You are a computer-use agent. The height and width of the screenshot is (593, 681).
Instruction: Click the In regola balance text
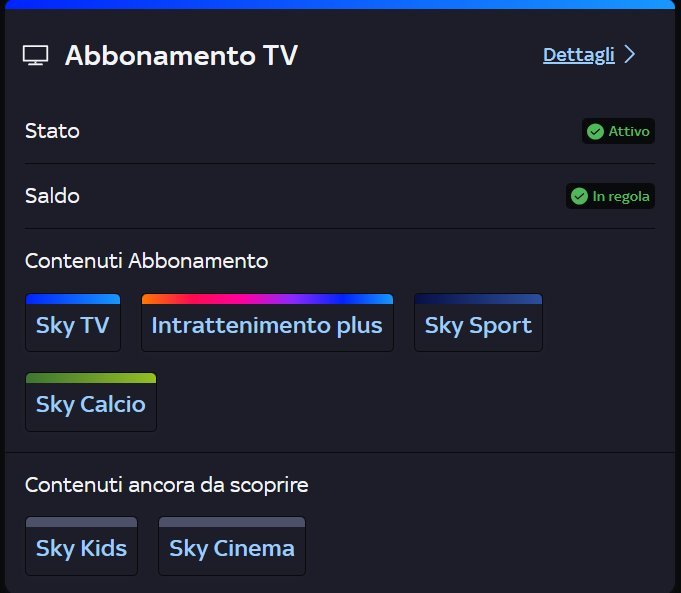click(x=621, y=197)
